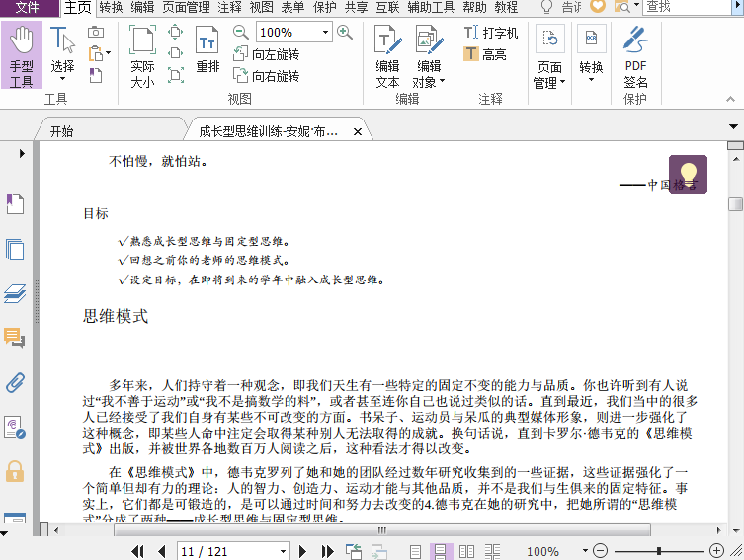Viewport: 744px width, 560px height.
Task: Open the Help (帮助) tab
Action: (x=474, y=7)
